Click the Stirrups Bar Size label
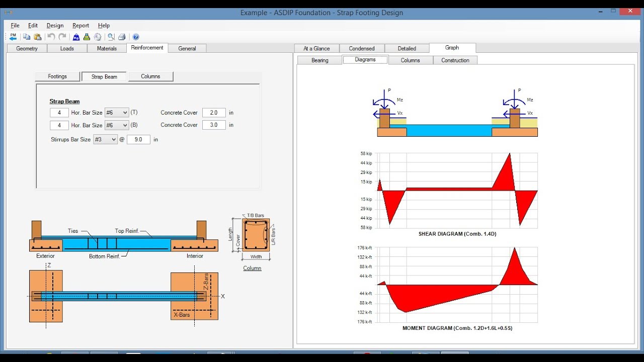 [70, 139]
